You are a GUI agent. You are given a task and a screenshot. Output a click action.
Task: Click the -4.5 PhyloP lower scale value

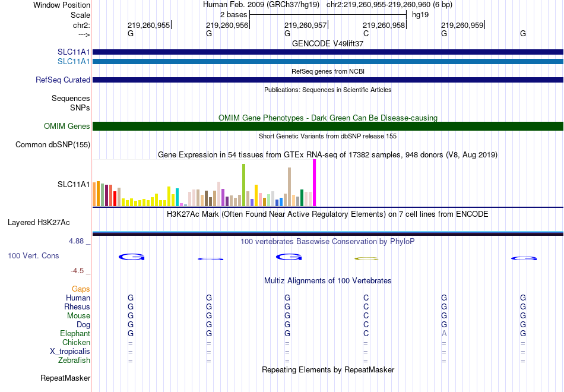click(77, 271)
